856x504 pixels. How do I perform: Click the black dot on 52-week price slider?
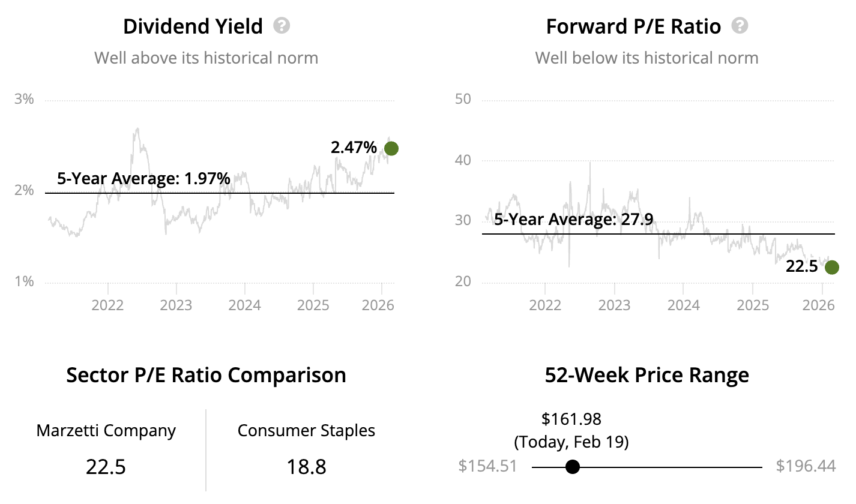coord(573,467)
